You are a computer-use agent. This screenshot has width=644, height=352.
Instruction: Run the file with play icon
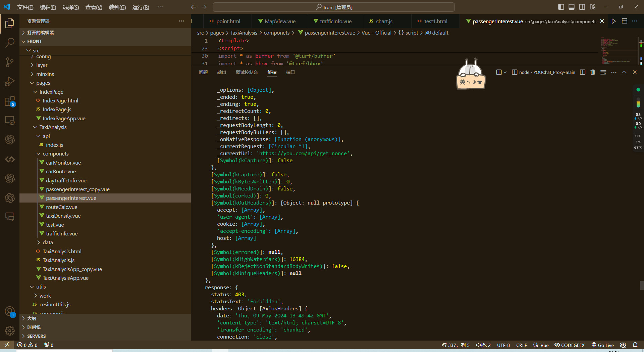point(613,21)
